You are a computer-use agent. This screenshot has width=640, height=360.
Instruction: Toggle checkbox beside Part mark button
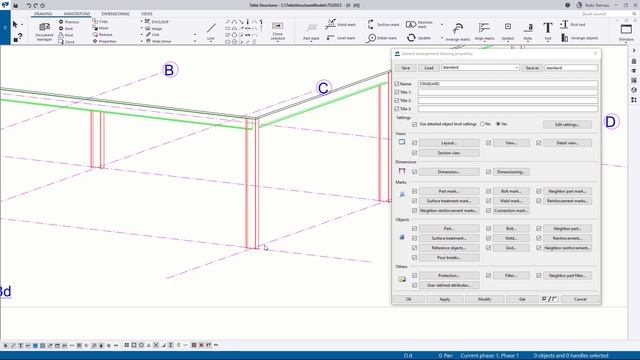click(414, 191)
